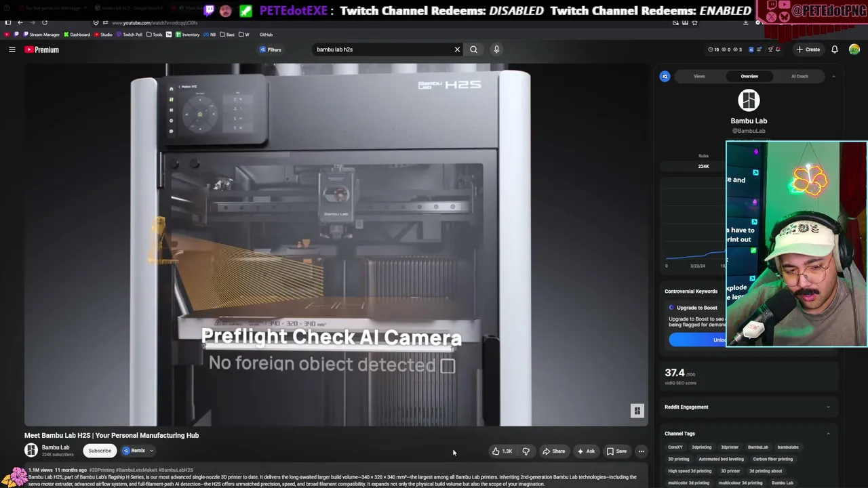Go back with browser back arrow
868x488 pixels.
(x=20, y=22)
